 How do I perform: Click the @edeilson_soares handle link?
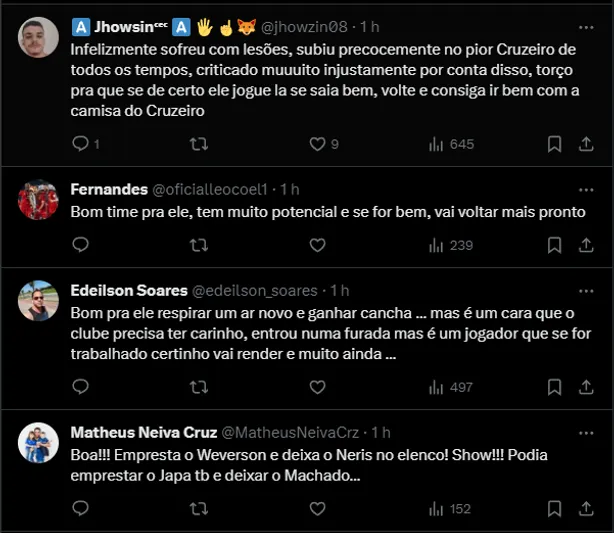pos(254,291)
